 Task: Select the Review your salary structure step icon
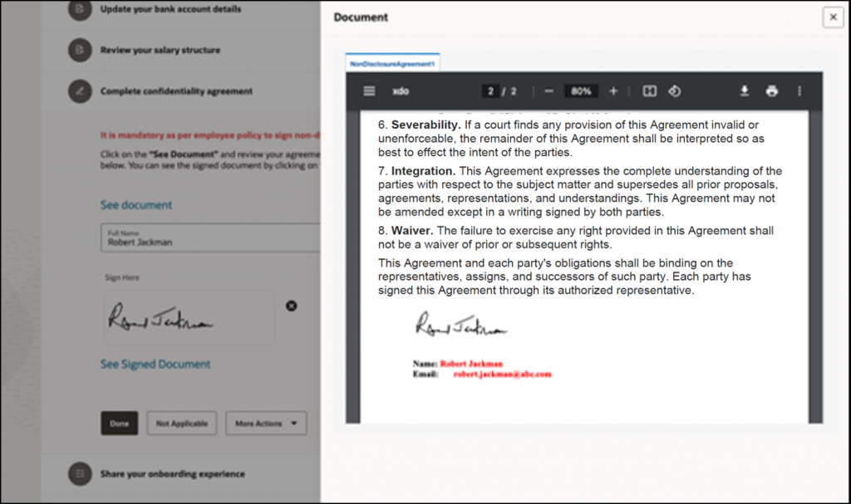coord(80,50)
